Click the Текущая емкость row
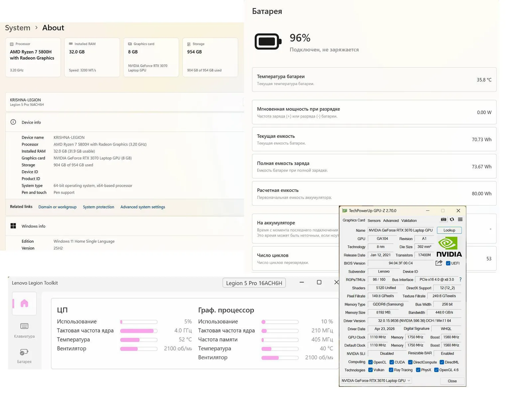The width and height of the screenshot is (532, 399). click(374, 139)
